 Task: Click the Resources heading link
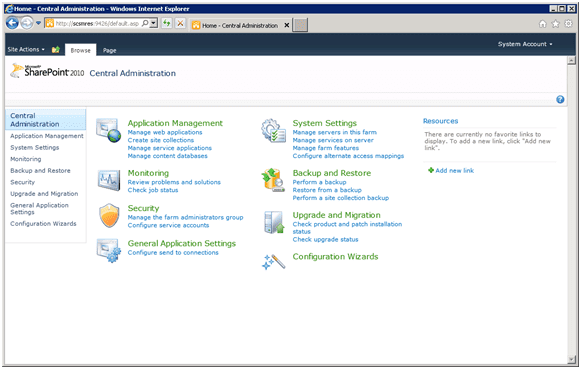(x=440, y=121)
